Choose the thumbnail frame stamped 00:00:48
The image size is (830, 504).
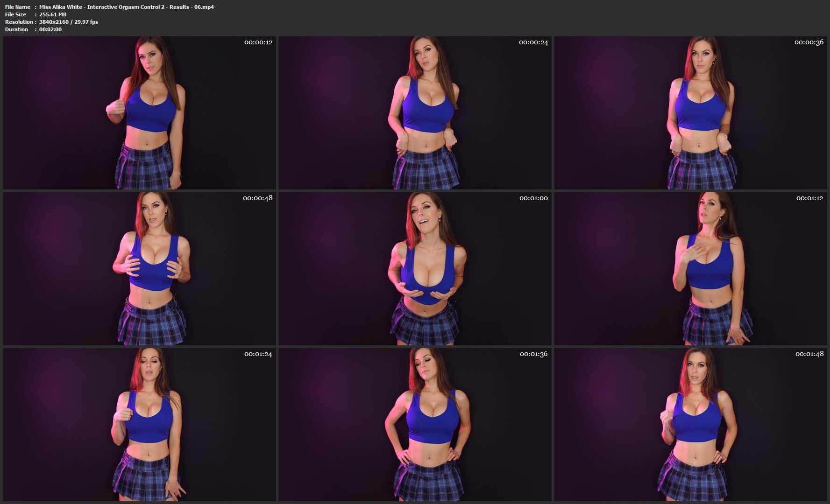139,268
